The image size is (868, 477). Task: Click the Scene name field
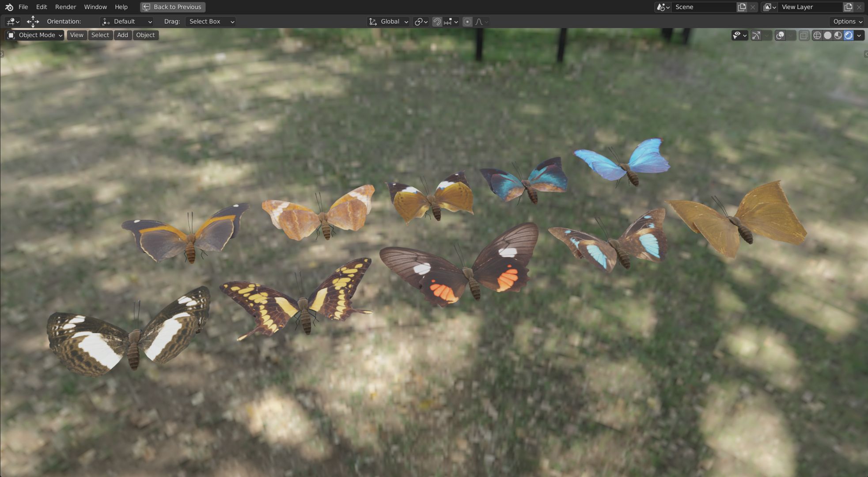(703, 7)
